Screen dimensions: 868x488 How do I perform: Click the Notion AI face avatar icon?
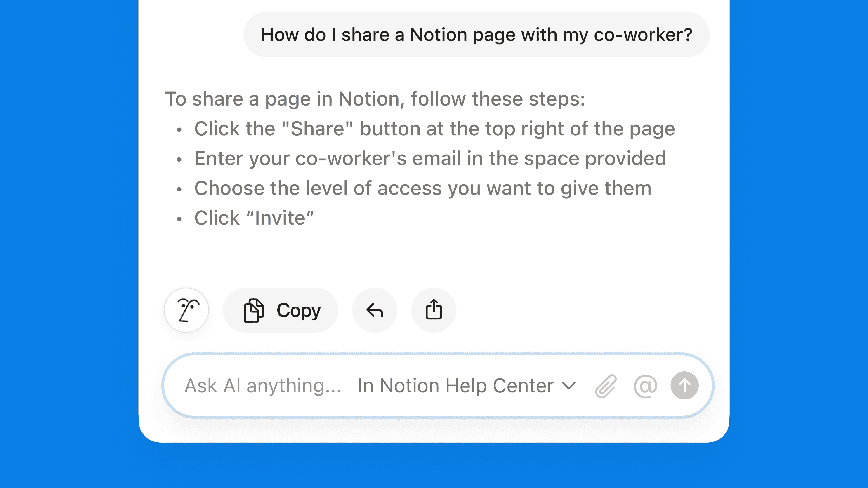(x=186, y=310)
